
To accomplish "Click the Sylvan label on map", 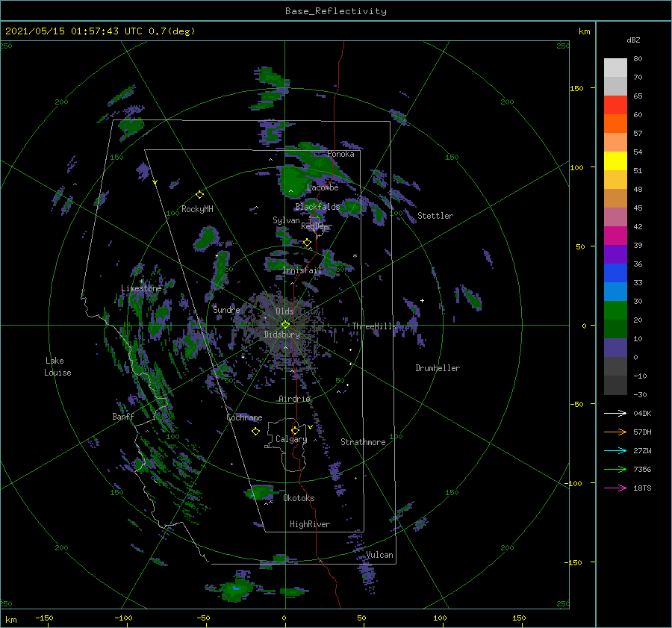I will coord(286,220).
